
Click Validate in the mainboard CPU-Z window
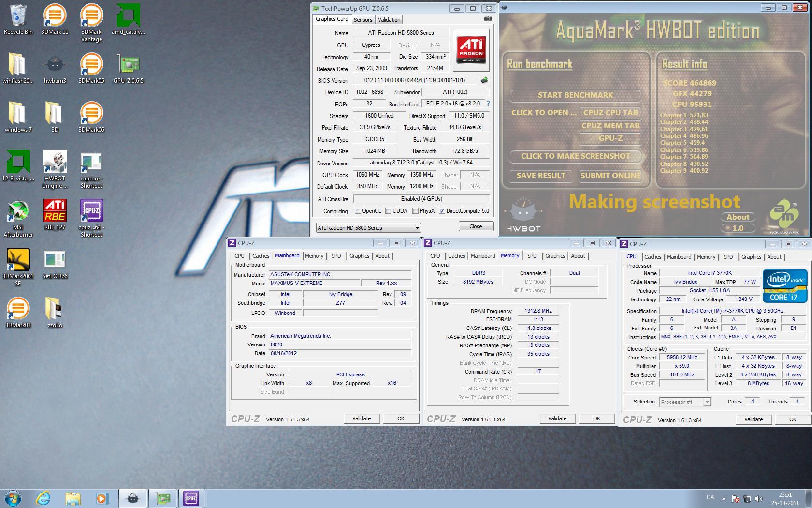[x=362, y=418]
